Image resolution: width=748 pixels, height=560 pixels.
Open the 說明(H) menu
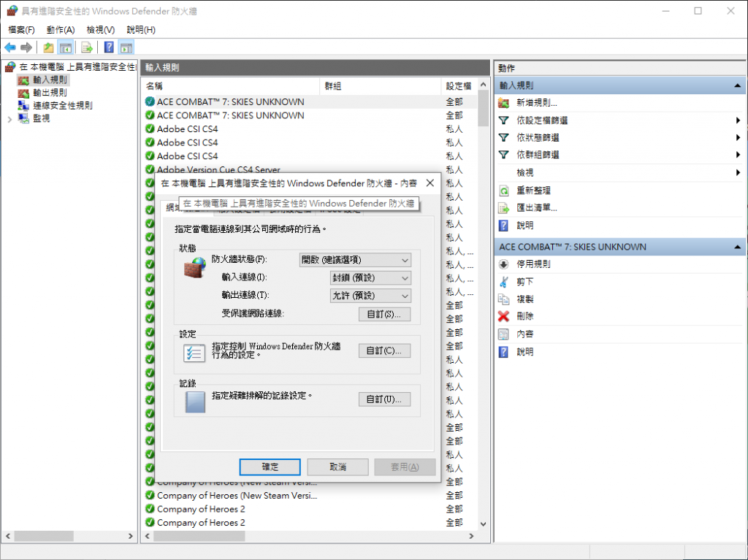coord(141,30)
